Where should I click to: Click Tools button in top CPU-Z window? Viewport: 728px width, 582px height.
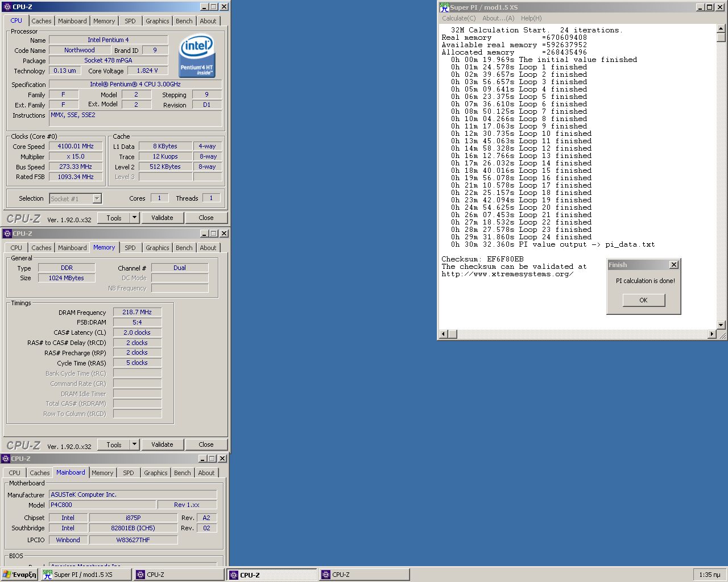(114, 218)
